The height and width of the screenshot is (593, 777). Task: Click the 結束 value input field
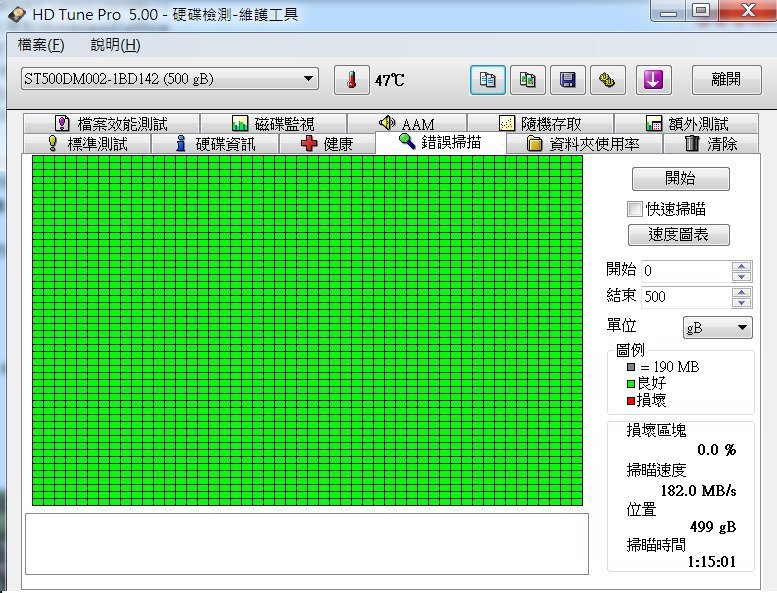[x=686, y=296]
